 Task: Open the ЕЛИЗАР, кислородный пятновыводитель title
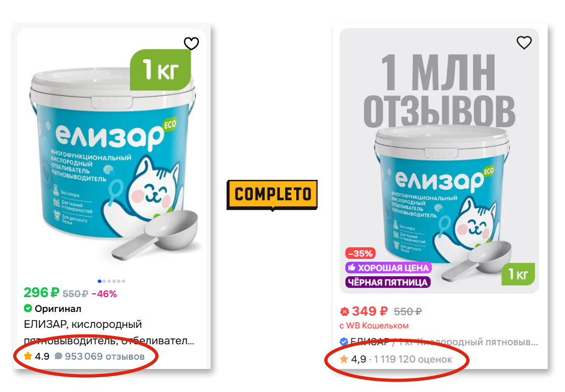coord(109,332)
